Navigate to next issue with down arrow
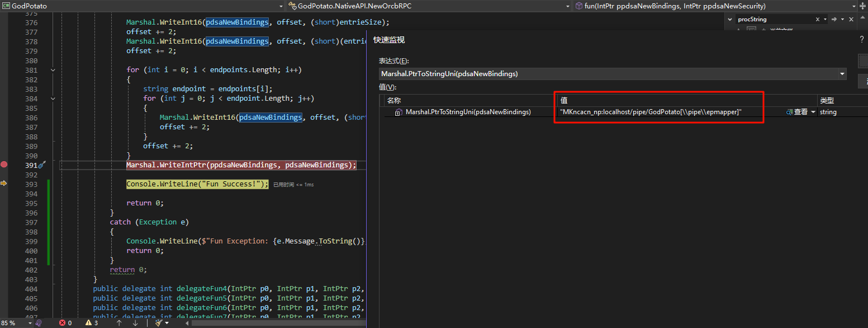868x328 pixels. (135, 323)
